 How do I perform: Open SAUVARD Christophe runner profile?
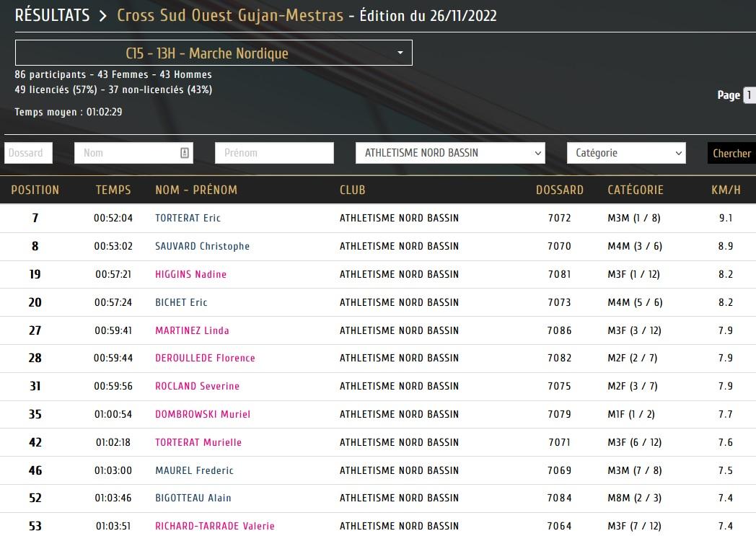[202, 246]
